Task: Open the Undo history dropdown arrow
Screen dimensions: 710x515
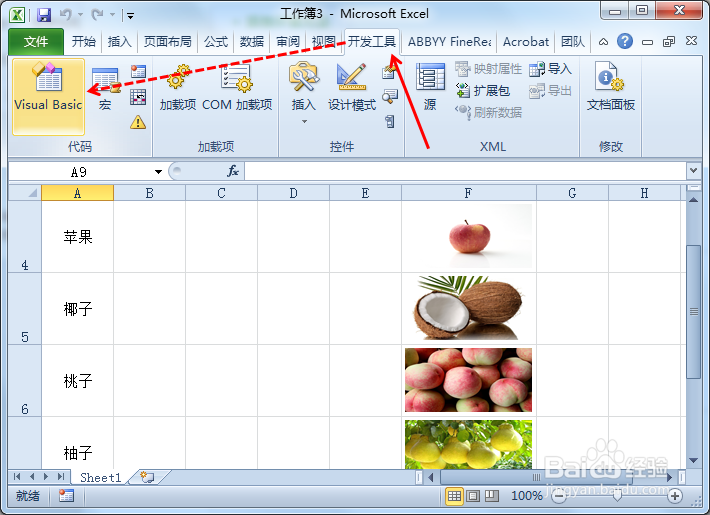Action: (x=80, y=15)
